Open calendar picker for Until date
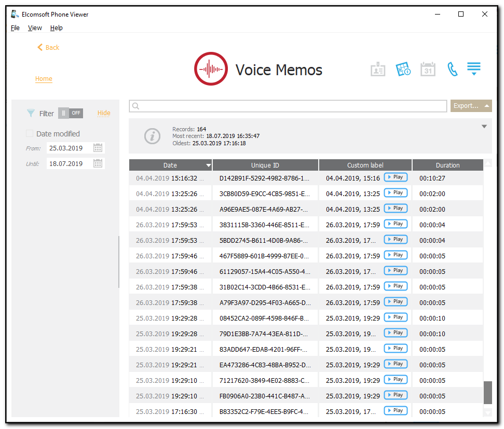This screenshot has height=429, width=504. (98, 162)
